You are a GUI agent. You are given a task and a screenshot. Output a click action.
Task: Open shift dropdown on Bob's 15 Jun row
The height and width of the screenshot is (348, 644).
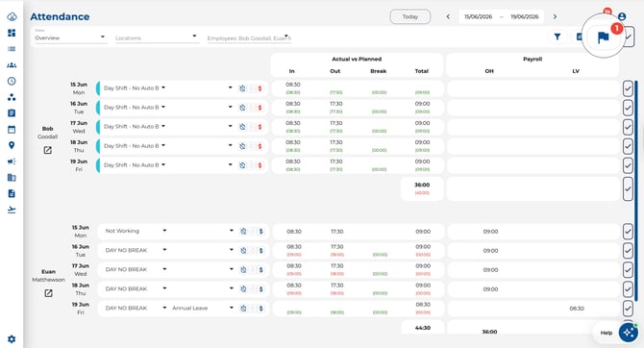(135, 87)
